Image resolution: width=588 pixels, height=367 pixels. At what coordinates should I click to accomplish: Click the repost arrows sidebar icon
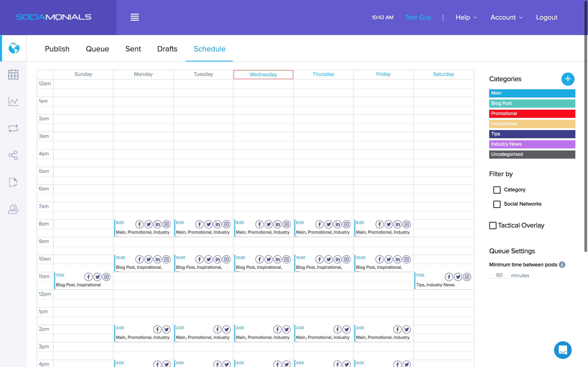pyautogui.click(x=13, y=128)
